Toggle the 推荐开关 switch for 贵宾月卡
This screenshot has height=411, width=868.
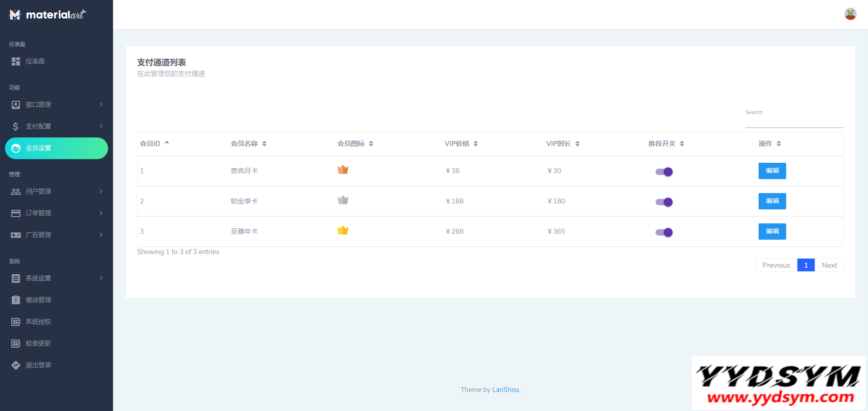(x=664, y=172)
